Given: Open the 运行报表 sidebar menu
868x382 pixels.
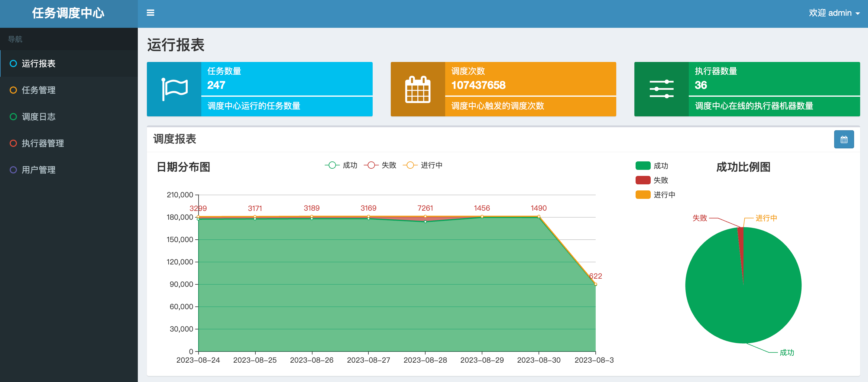Looking at the screenshot, I should tap(69, 63).
